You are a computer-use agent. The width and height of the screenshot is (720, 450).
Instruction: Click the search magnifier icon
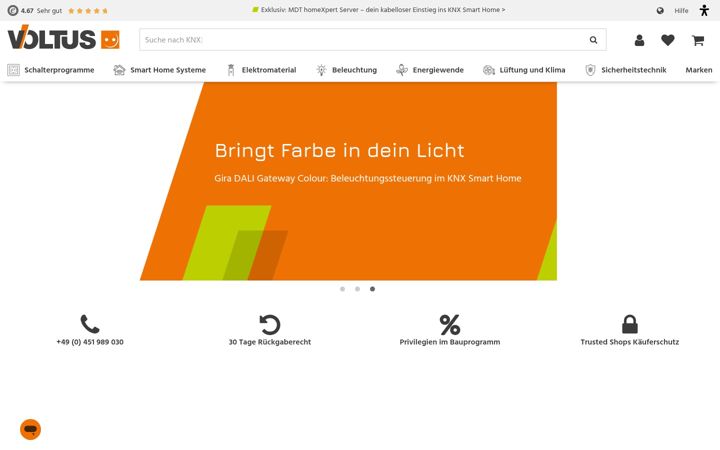(593, 40)
